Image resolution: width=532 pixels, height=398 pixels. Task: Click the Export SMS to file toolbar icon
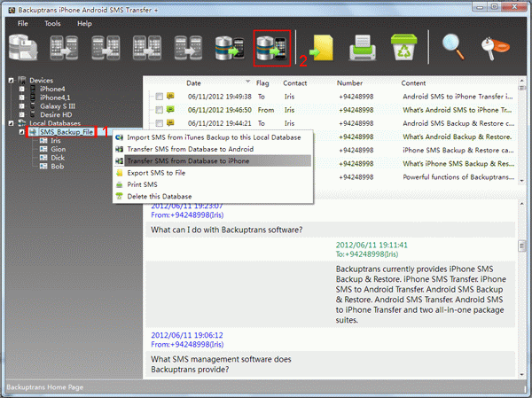point(321,48)
